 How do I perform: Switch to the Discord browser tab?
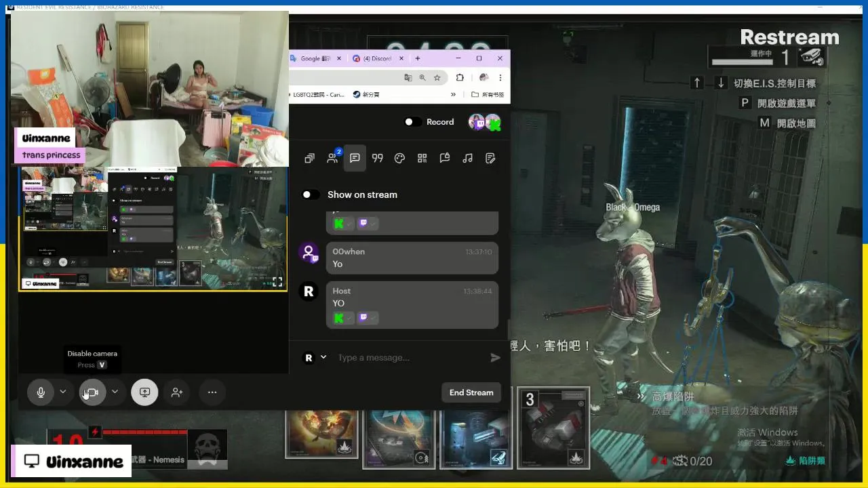click(378, 58)
